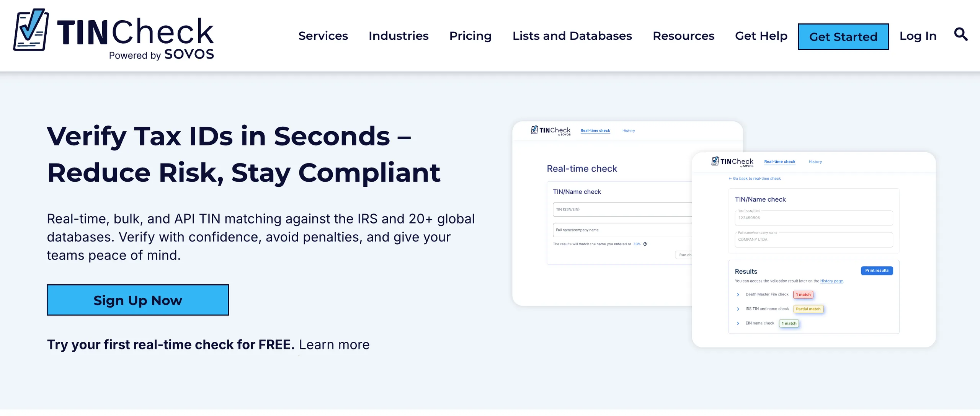Click TINCheck logo in left mockup
This screenshot has height=416, width=980.
[550, 131]
